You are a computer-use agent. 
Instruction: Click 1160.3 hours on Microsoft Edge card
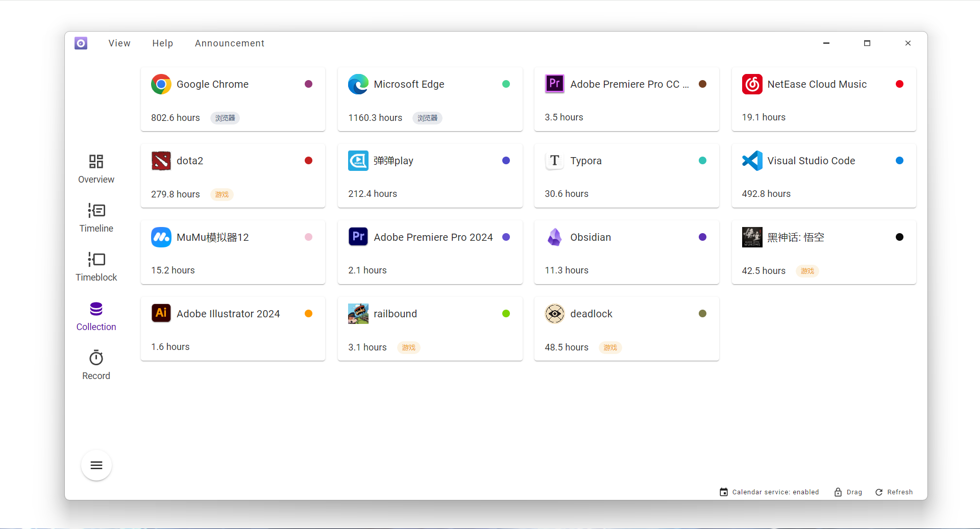point(375,118)
